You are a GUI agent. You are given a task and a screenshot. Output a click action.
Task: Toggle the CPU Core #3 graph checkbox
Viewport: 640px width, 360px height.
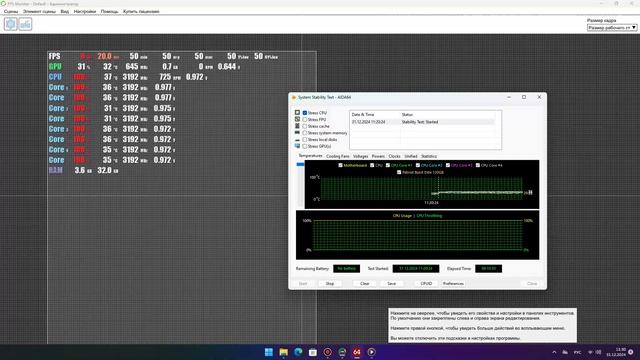pyautogui.click(x=448, y=165)
